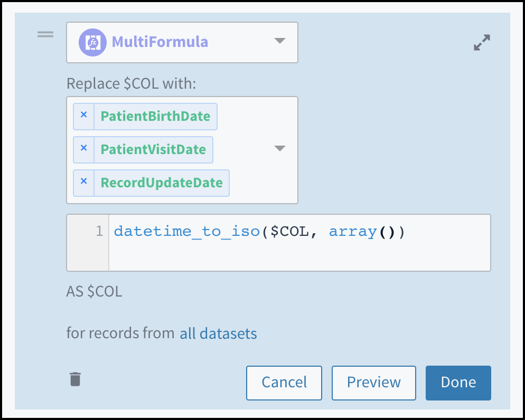The image size is (525, 420).
Task: Select the PatientBirthDate column label
Action: [155, 116]
